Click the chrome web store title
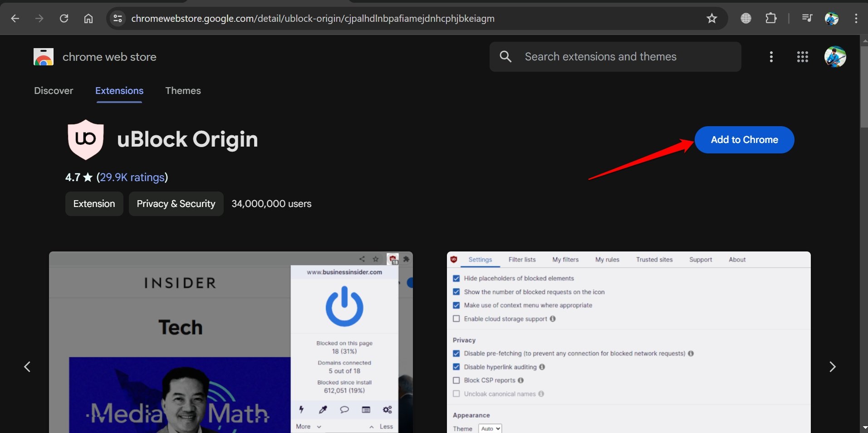Viewport: 868px width, 433px height. click(109, 57)
